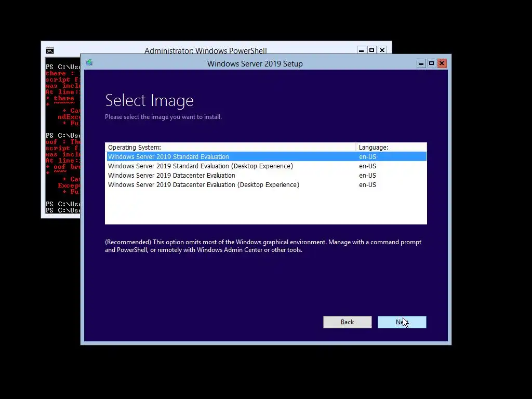Viewport: 532px width, 399px height.
Task: Click the Setup window title icon
Action: pos(89,62)
